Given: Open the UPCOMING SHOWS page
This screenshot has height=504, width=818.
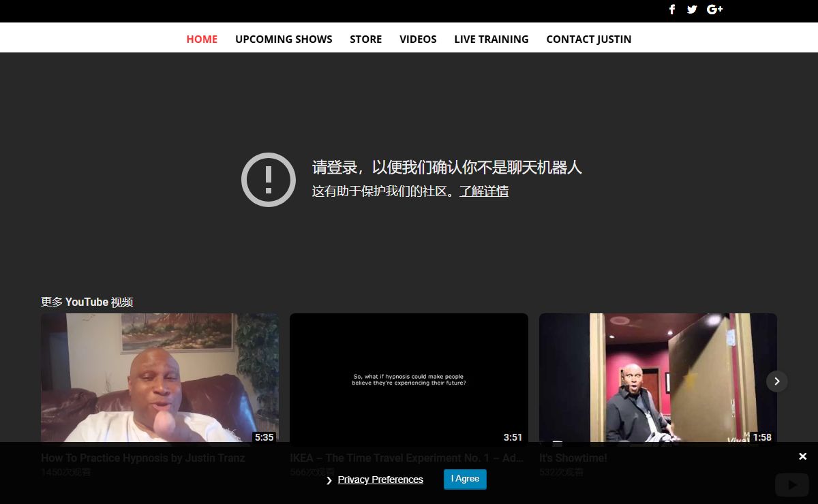Looking at the screenshot, I should [284, 40].
